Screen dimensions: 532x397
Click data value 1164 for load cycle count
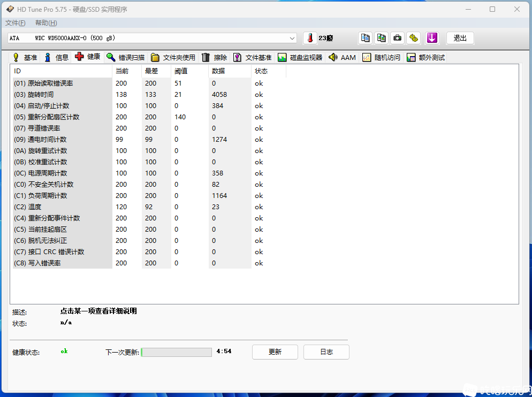pos(219,195)
